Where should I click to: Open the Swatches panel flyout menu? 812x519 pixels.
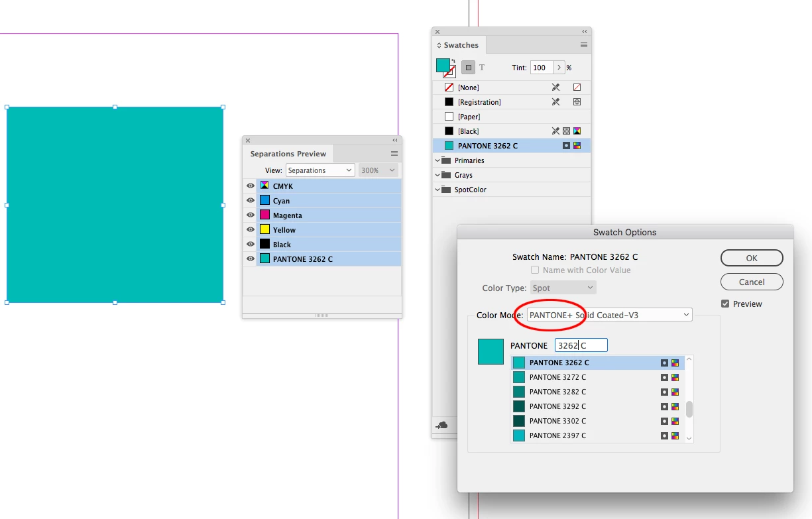(584, 45)
